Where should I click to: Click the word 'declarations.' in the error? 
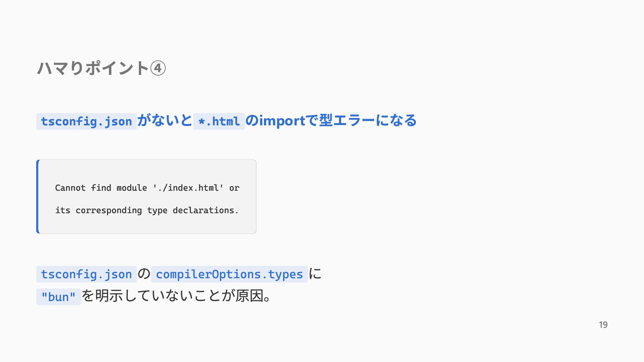pyautogui.click(x=206, y=210)
